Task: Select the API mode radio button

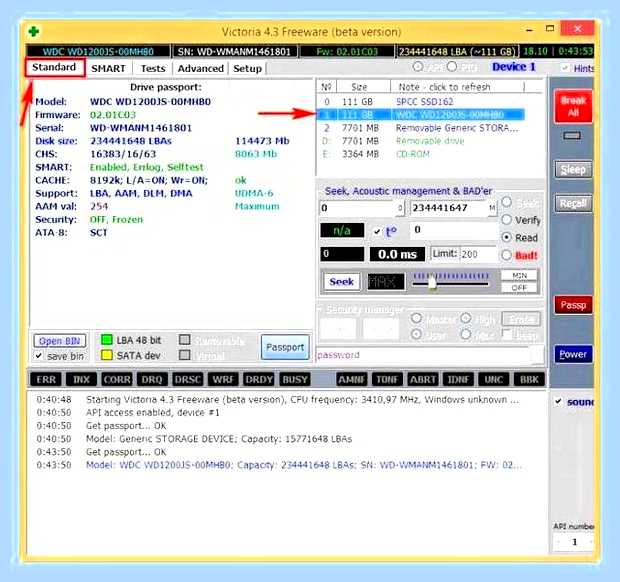Action: coord(418,67)
